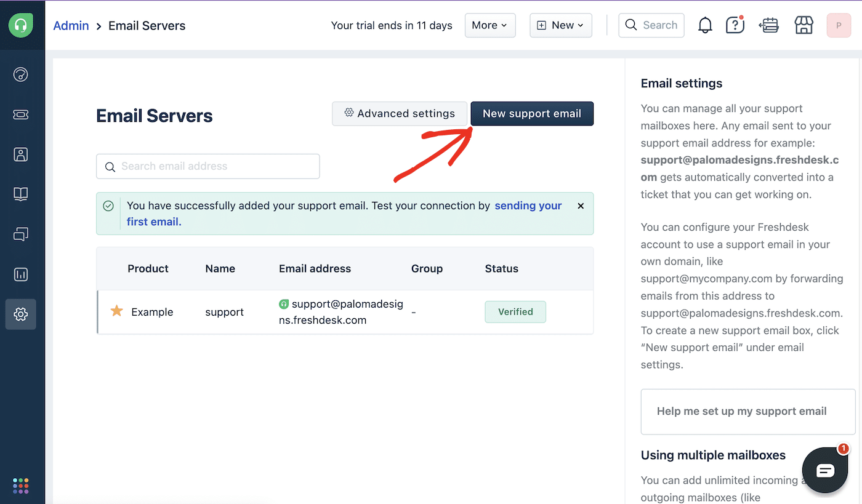Open the Freshworks app switcher dots
This screenshot has width=862, height=504.
tap(20, 485)
